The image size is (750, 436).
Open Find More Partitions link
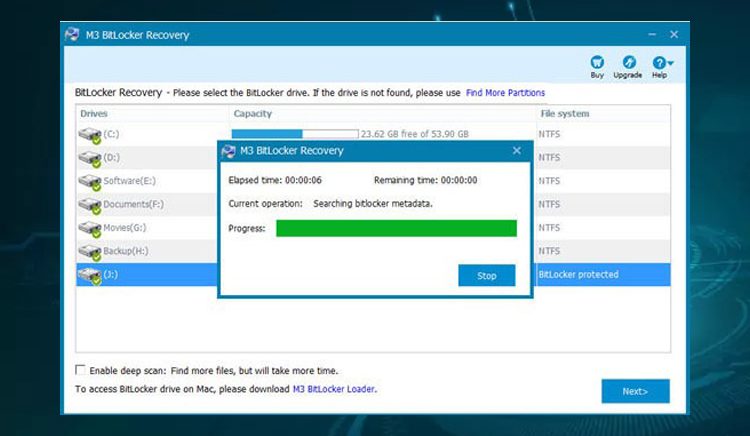(505, 93)
